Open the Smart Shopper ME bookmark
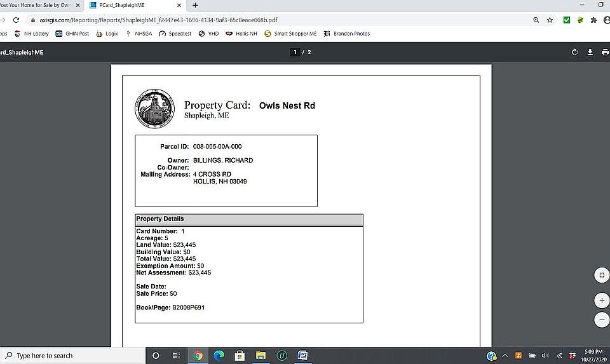The height and width of the screenshot is (364, 610). point(290,34)
